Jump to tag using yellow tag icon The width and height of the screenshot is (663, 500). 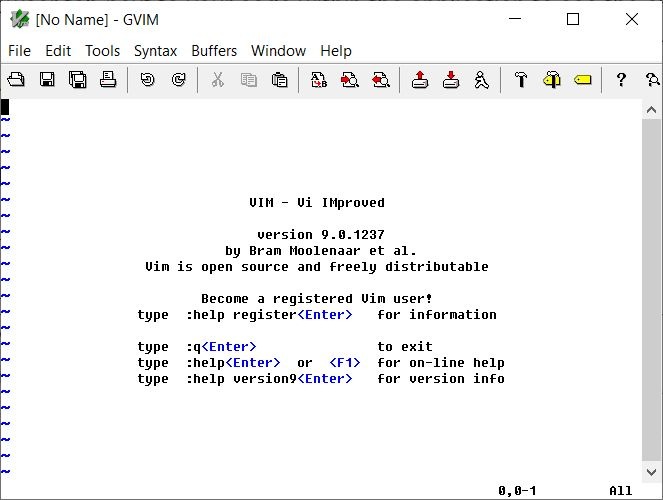pyautogui.click(x=583, y=79)
